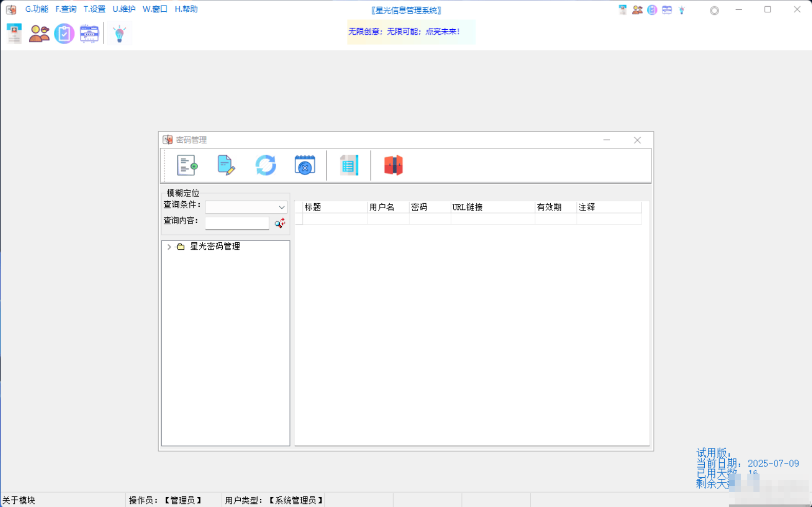The width and height of the screenshot is (812, 507).
Task: Click the circle ring icon in title bar
Action: point(714,10)
